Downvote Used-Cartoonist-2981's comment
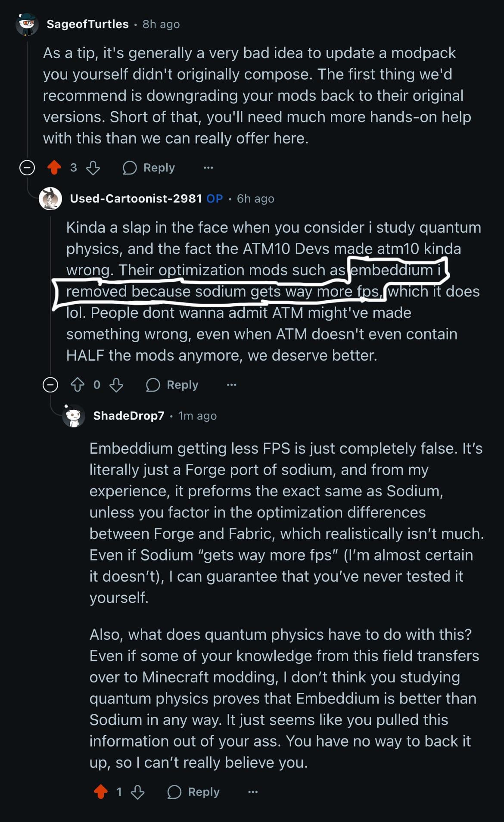Viewport: 504px width, 822px height. click(116, 385)
